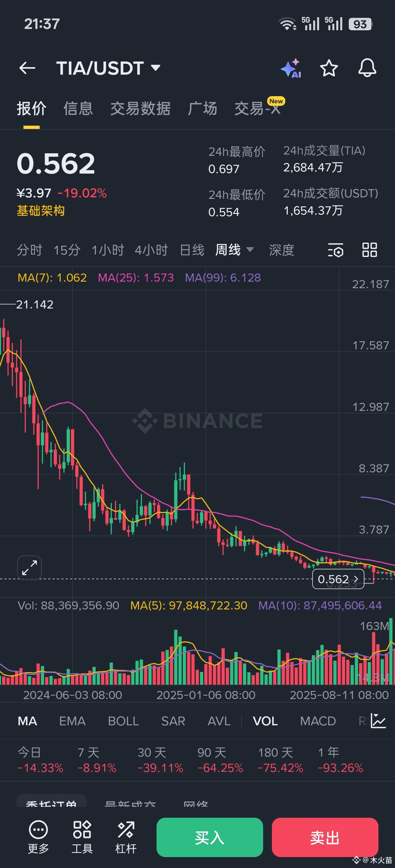This screenshot has height=868, width=395.
Task: Toggle the AVL indicator
Action: [219, 721]
